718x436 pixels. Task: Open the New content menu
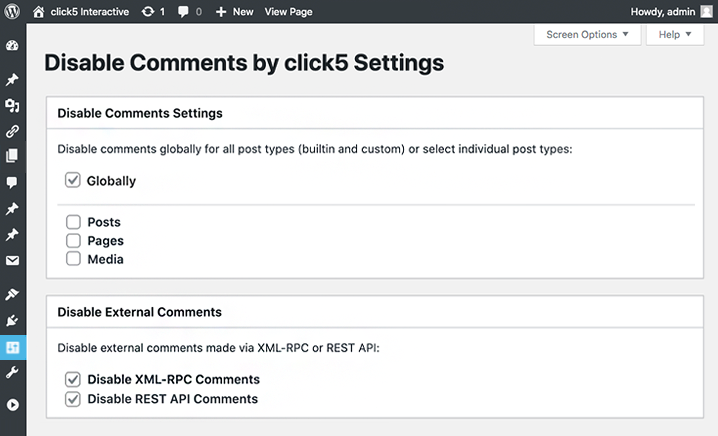pyautogui.click(x=243, y=12)
